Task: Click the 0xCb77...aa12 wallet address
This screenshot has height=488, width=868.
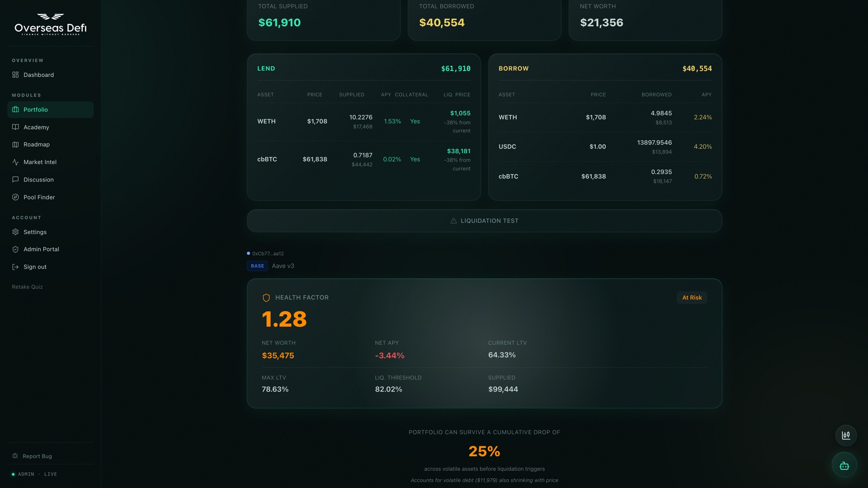Action: tap(268, 254)
